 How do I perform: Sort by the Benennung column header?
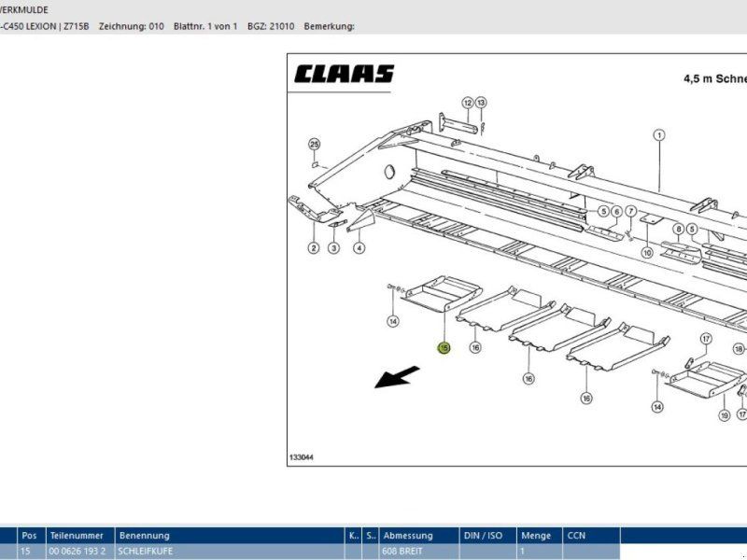pos(230,535)
